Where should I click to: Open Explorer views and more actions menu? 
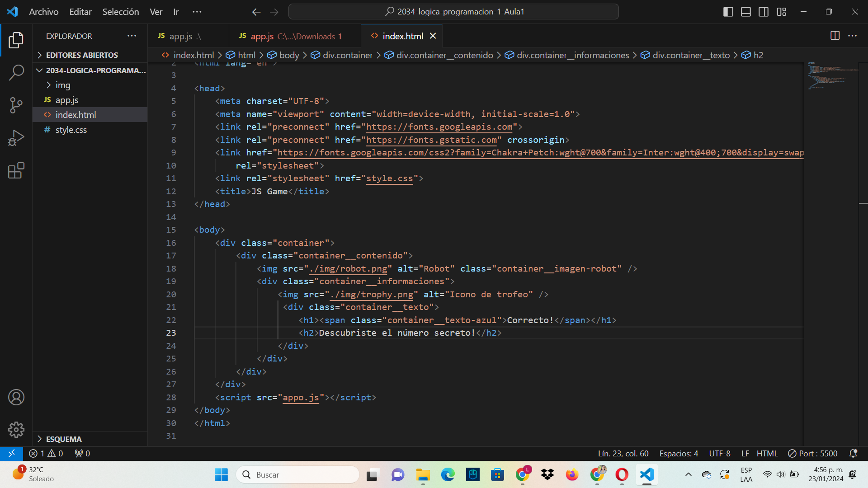coord(132,36)
